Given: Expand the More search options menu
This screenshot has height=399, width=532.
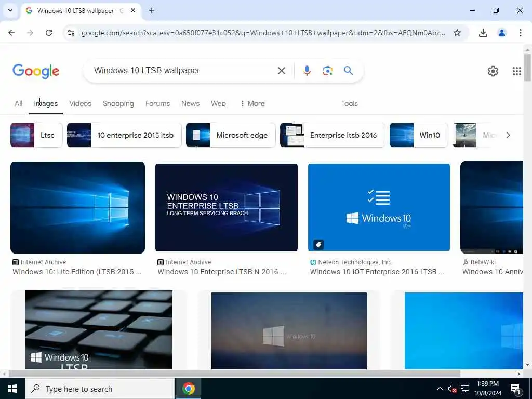Looking at the screenshot, I should 252,103.
